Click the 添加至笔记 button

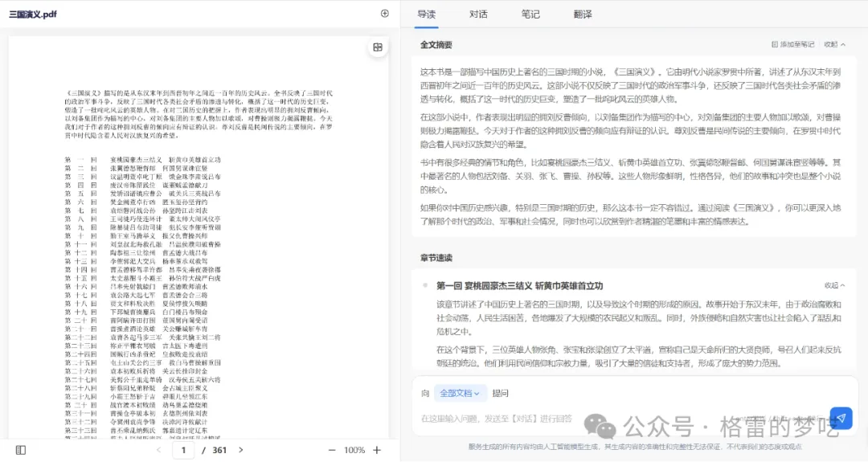tap(792, 44)
